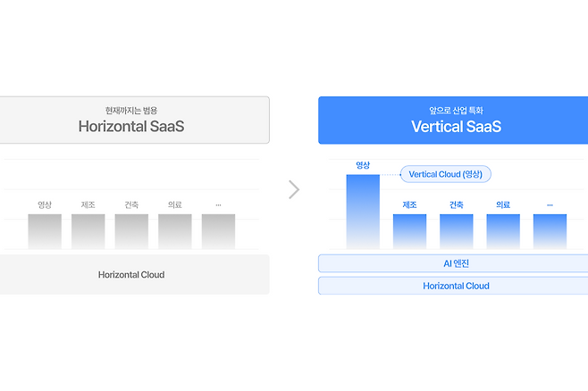This screenshot has height=391, width=588.
Task: Click the "앞으로 산업 특화" subtitle text
Action: (456, 109)
